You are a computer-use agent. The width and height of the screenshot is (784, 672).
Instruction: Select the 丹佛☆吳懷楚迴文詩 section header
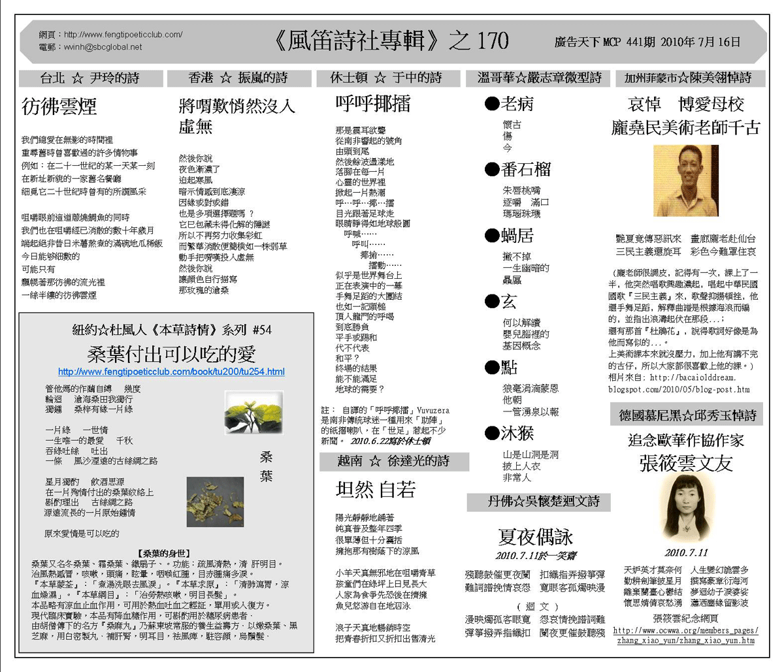click(539, 502)
